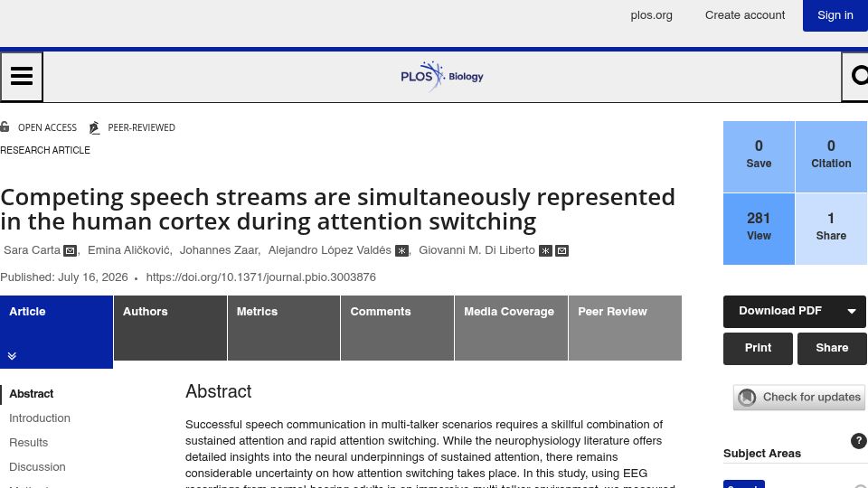Click the Check for updates button
Viewport: 868px width, 488px height.
[799, 398]
